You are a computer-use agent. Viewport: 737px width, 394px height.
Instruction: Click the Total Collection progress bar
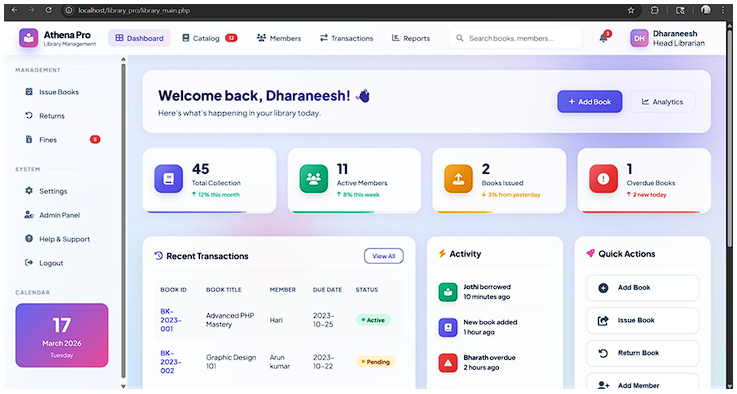[x=196, y=212]
